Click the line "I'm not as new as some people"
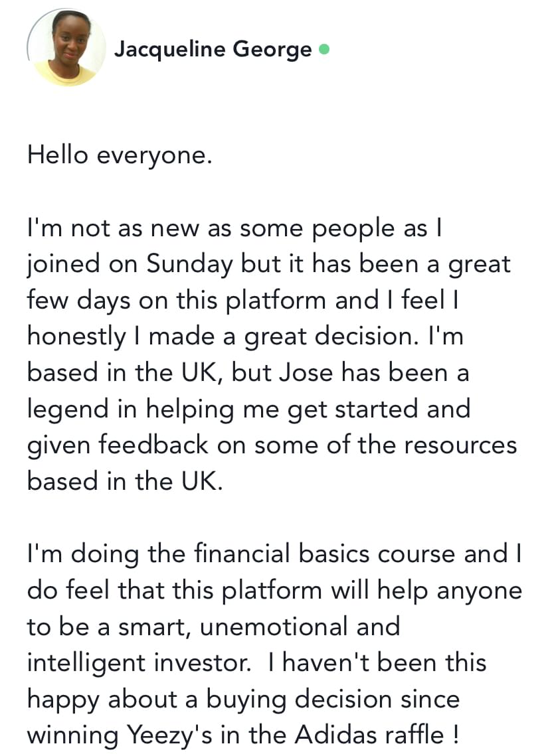This screenshot has width=550, height=756. (234, 228)
